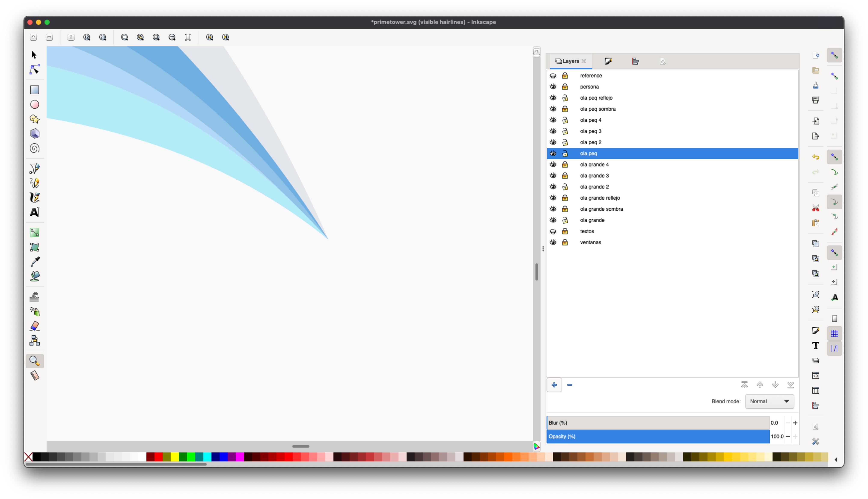The width and height of the screenshot is (868, 499).
Task: Select the Gradient tool
Action: click(35, 233)
